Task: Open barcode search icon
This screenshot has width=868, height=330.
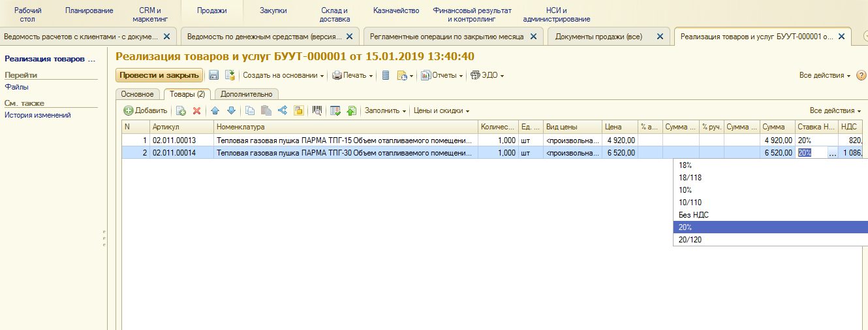Action: click(x=318, y=110)
